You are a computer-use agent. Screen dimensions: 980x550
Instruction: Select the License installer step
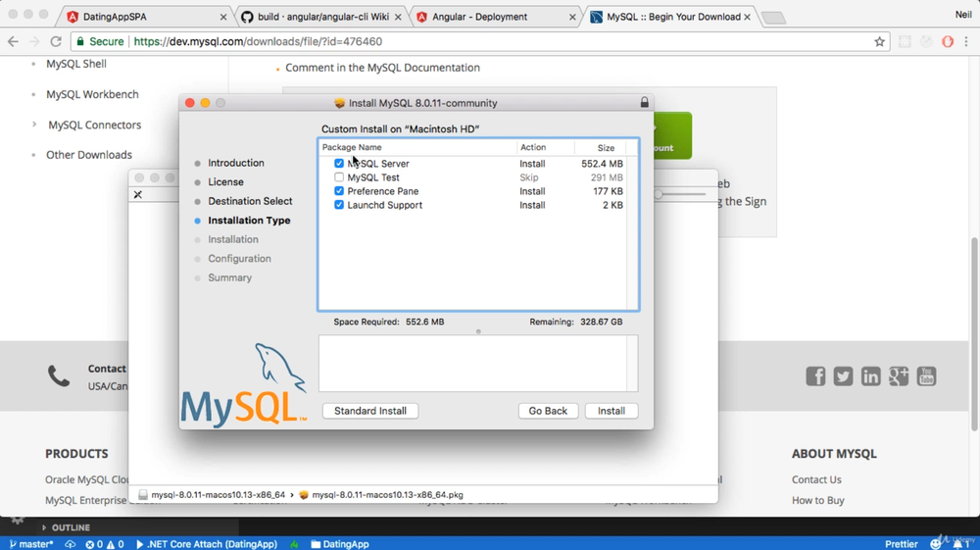[225, 182]
